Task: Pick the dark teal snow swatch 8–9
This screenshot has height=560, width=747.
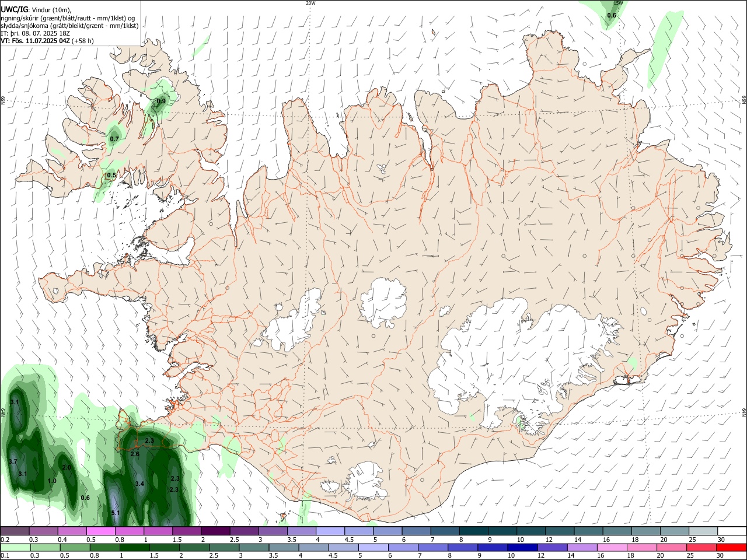Action: [x=474, y=531]
